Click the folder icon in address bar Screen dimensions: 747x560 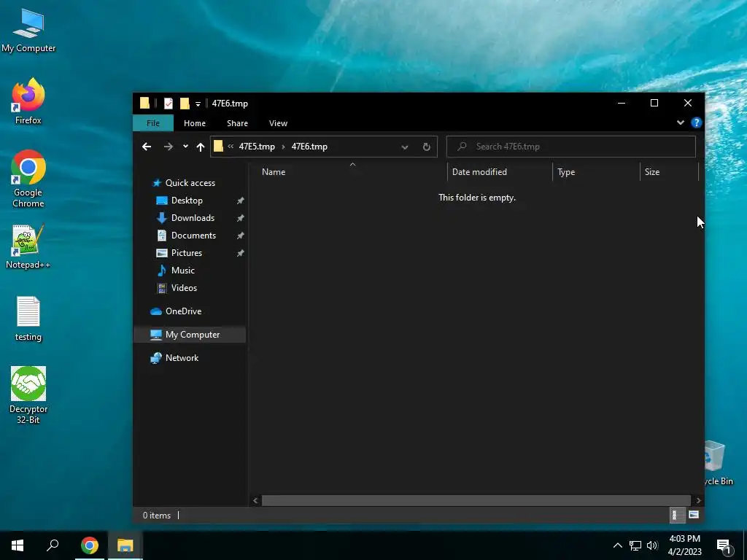tap(218, 146)
